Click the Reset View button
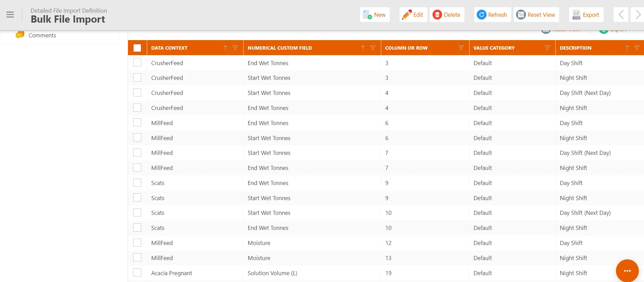 click(x=536, y=15)
